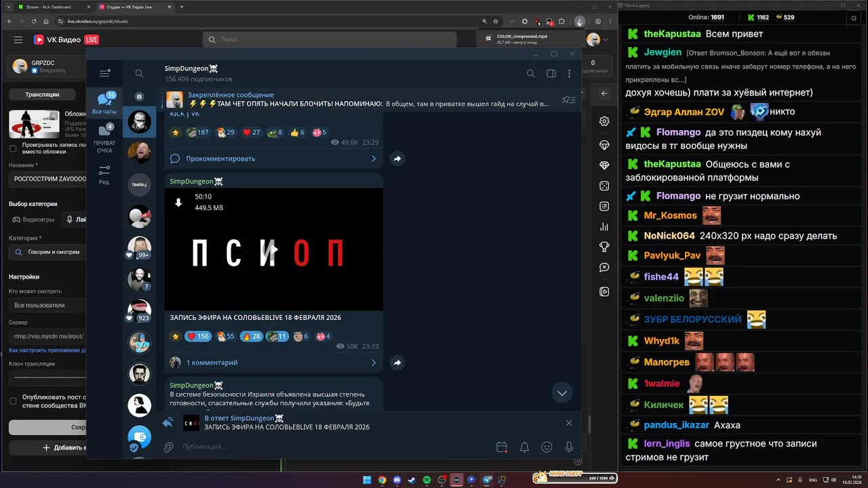
Task: Open chat with 923 unread badge
Action: (140, 310)
